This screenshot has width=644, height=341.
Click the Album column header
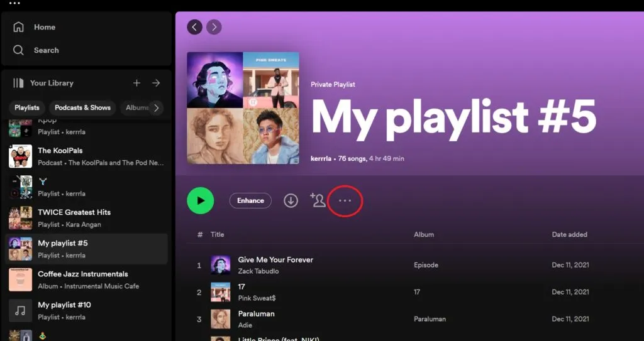click(x=424, y=235)
